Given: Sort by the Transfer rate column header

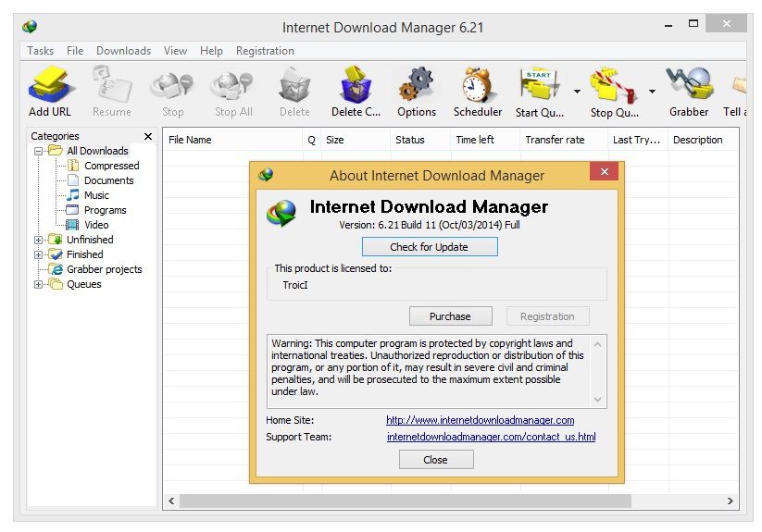Looking at the screenshot, I should 564,140.
